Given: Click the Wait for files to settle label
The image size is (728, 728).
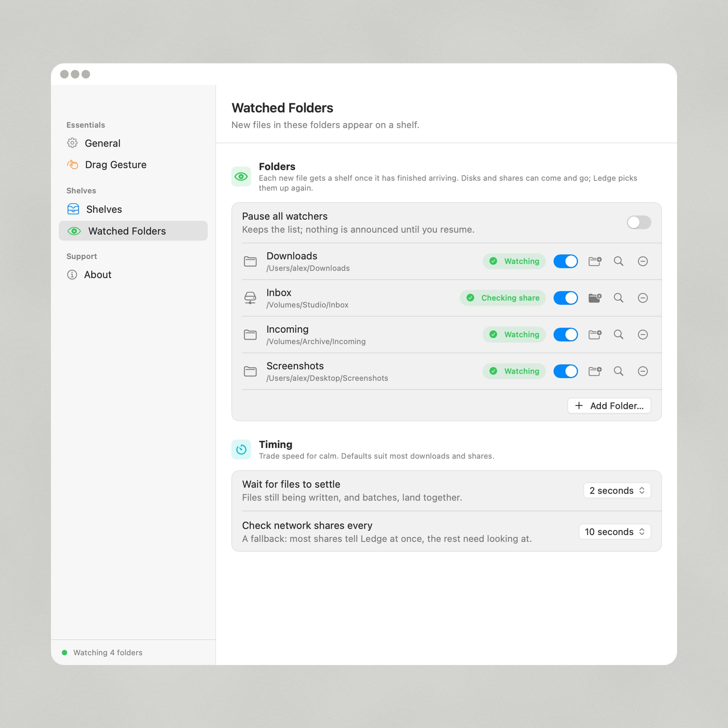Looking at the screenshot, I should point(291,484).
